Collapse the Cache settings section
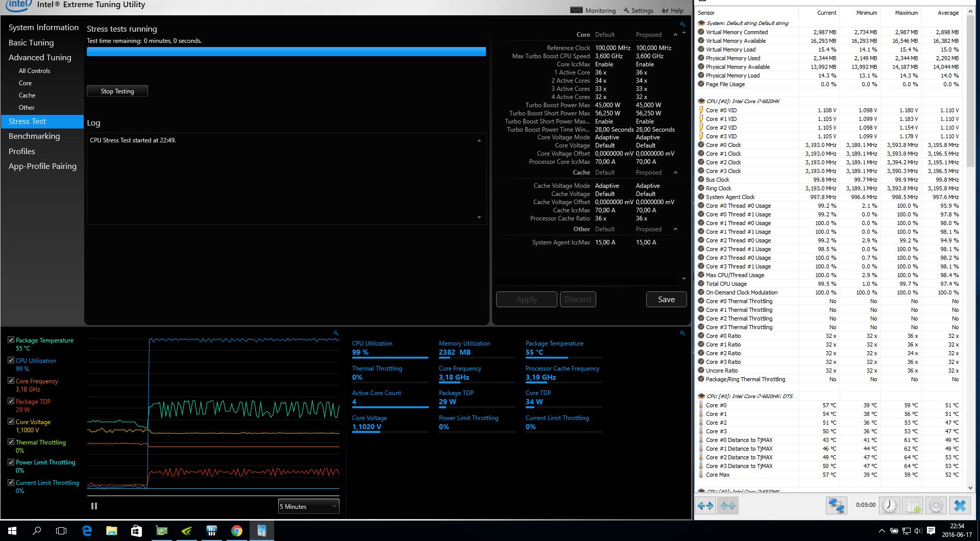This screenshot has width=980, height=541. click(675, 173)
